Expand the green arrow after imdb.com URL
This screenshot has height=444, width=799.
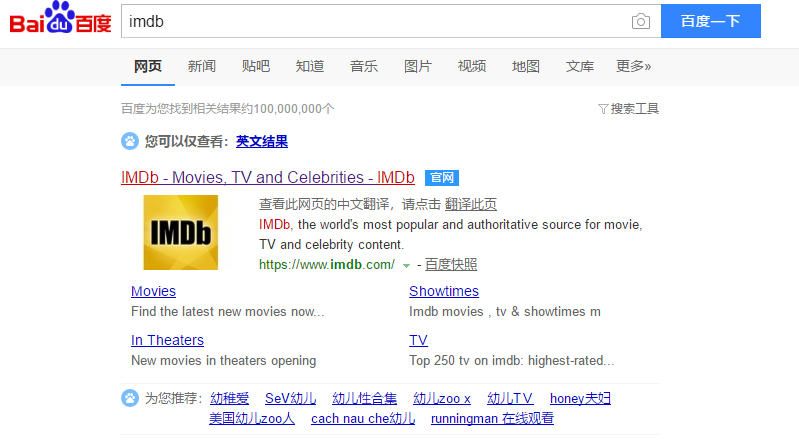(406, 266)
